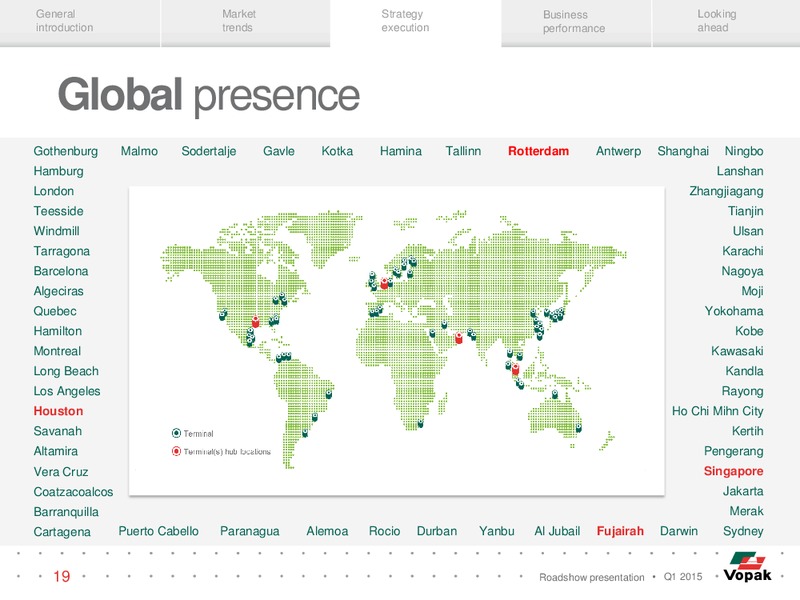Click the Roadshow presentation footer text
The image size is (800, 600).
(x=591, y=578)
